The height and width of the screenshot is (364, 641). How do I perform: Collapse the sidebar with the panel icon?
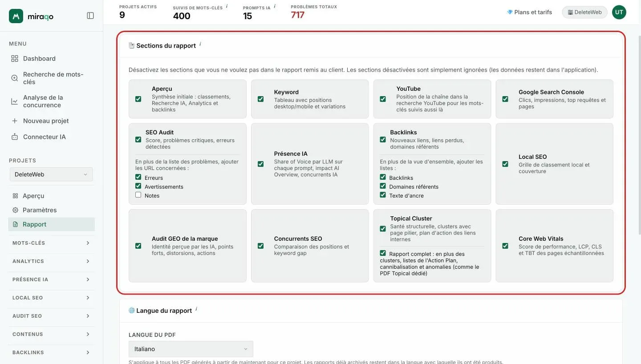[x=90, y=16]
